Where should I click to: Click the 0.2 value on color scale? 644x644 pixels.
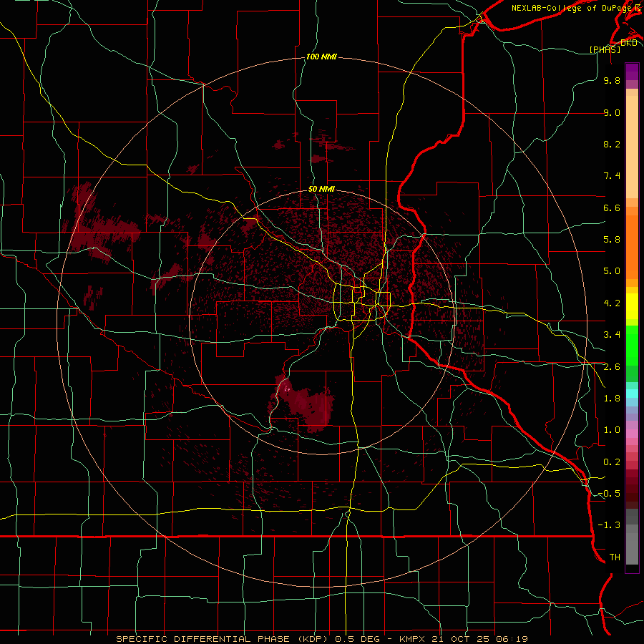coord(612,462)
